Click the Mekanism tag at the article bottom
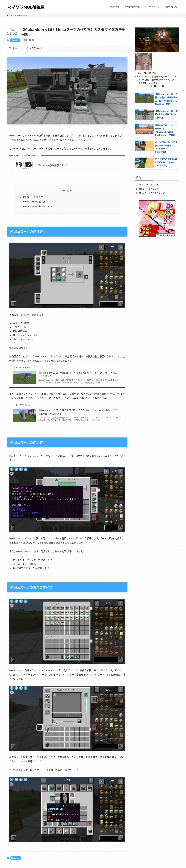Viewport: 186px width, 868px height. (15, 858)
